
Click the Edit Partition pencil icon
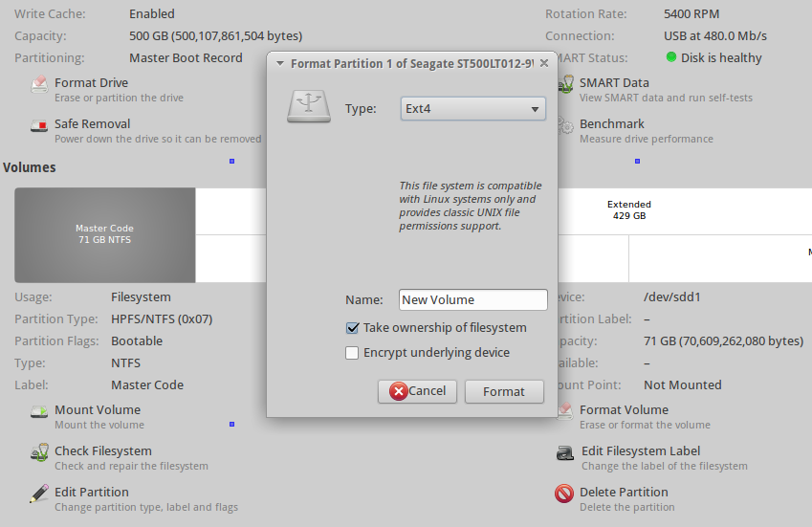point(39,494)
